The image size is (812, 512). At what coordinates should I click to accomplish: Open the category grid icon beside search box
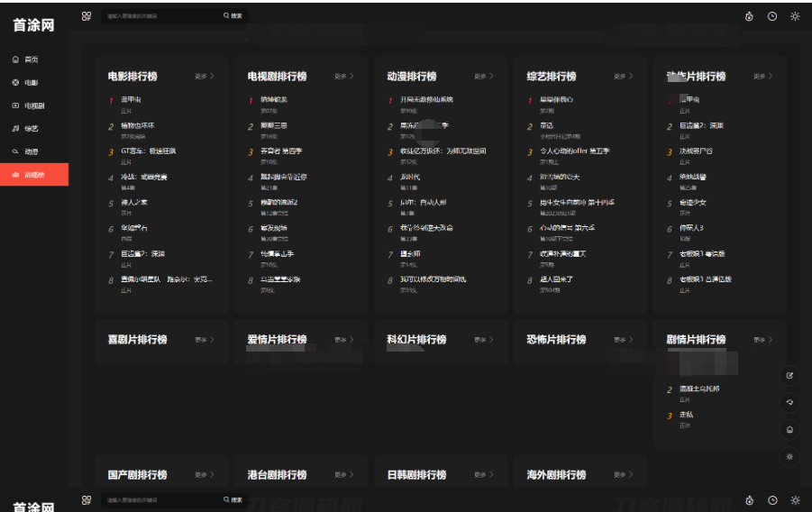(87, 16)
